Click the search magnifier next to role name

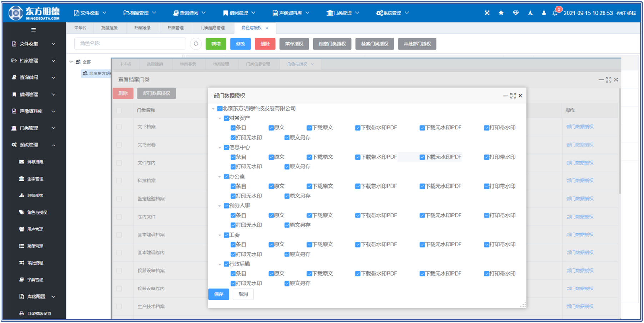click(x=196, y=44)
